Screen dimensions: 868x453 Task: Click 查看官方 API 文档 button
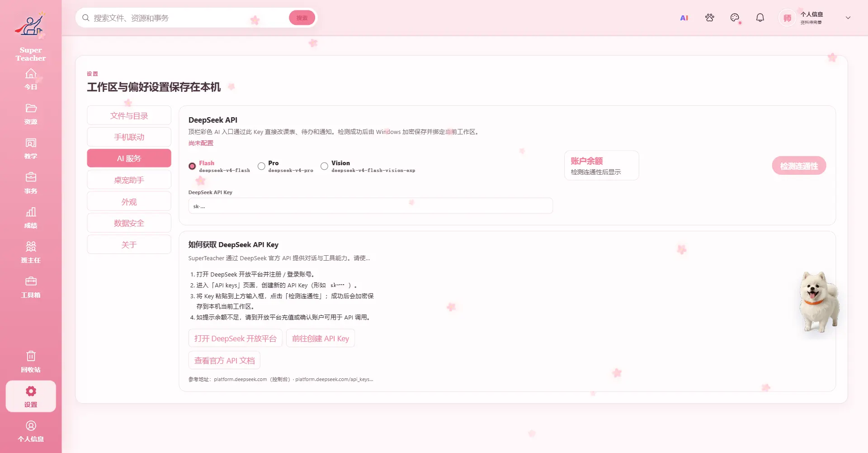[x=224, y=360]
